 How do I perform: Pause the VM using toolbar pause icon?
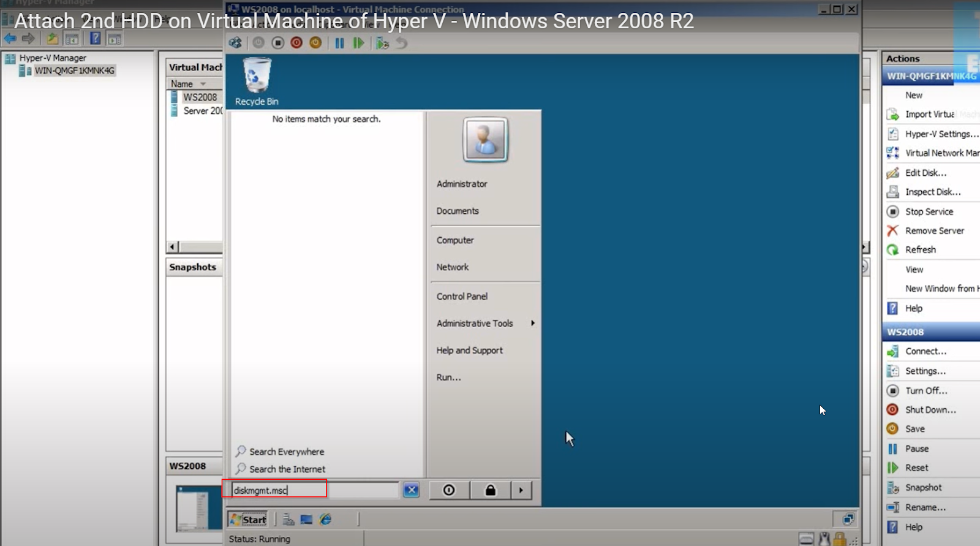(339, 43)
